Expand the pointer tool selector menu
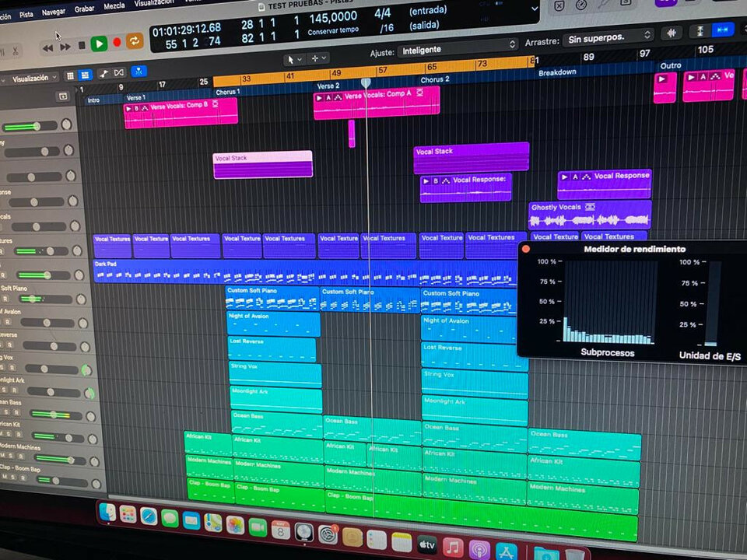Viewport: 747px width, 560px height. [x=294, y=59]
